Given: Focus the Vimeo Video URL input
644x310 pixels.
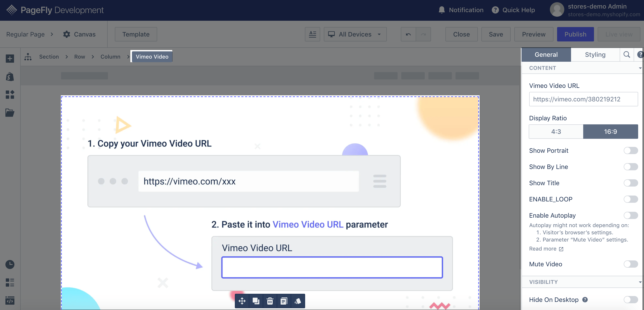Looking at the screenshot, I should 583,99.
